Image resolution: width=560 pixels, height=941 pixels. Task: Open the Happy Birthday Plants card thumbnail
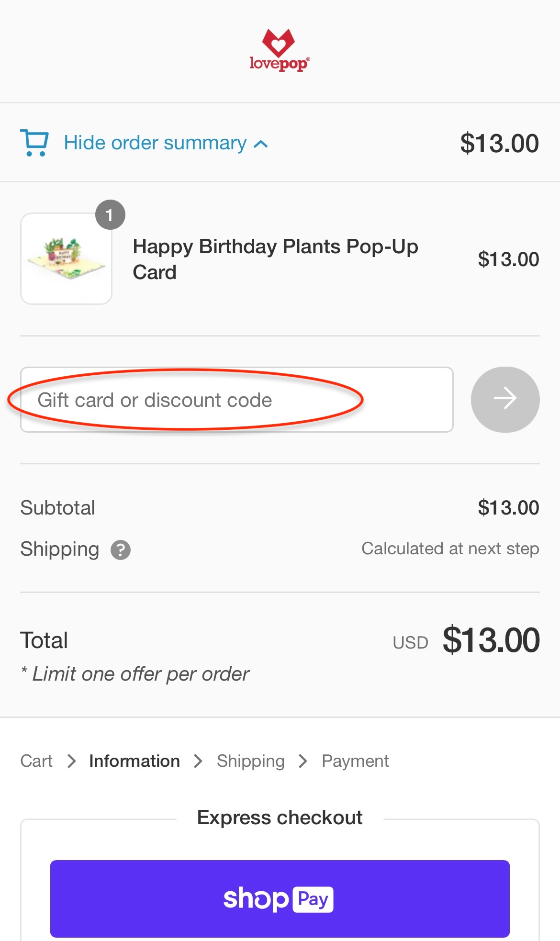[67, 259]
